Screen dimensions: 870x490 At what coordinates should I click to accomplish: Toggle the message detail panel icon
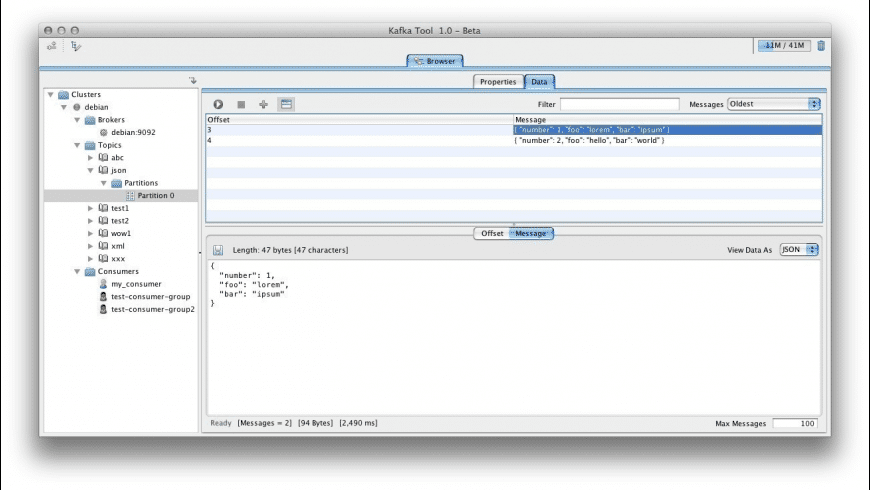point(286,104)
